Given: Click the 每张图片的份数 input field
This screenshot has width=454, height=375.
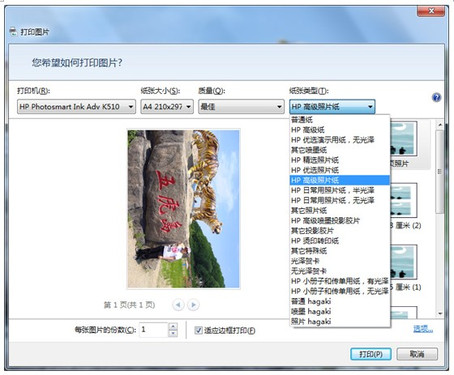Looking at the screenshot, I should (154, 330).
